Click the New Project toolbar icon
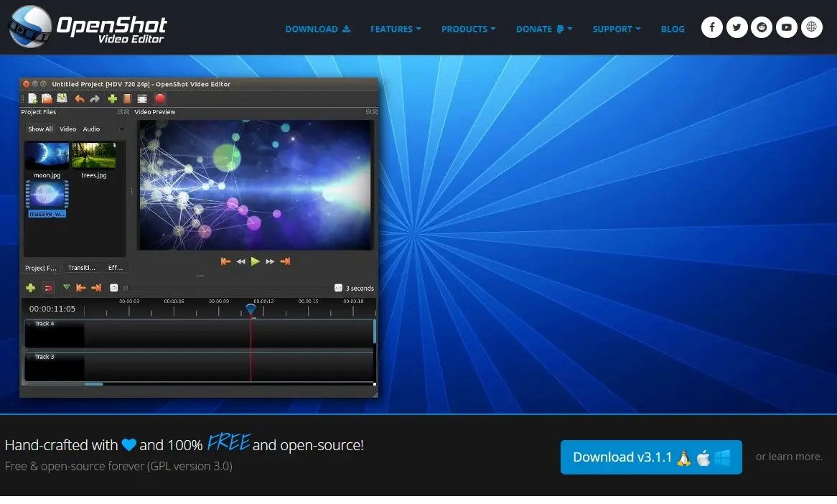 32,99
